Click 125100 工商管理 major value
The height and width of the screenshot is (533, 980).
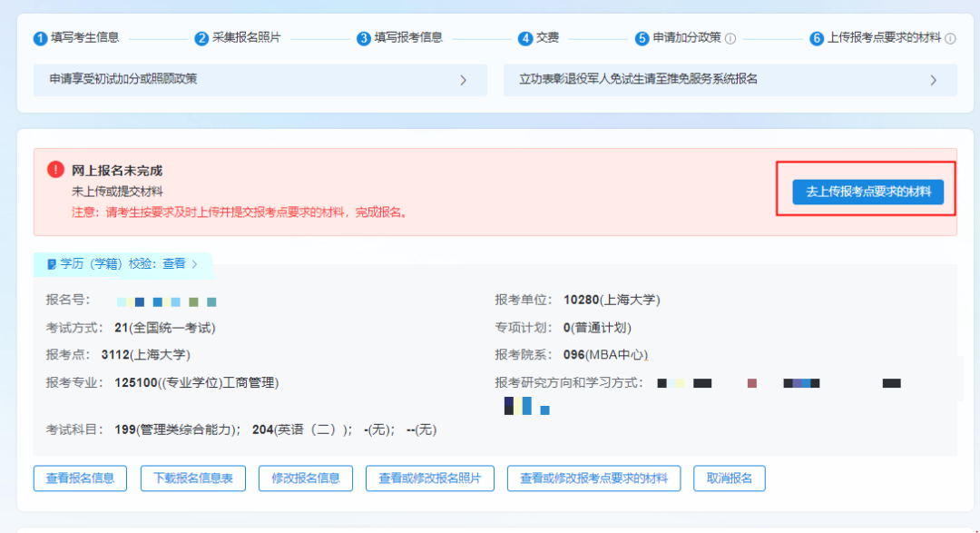tap(197, 383)
